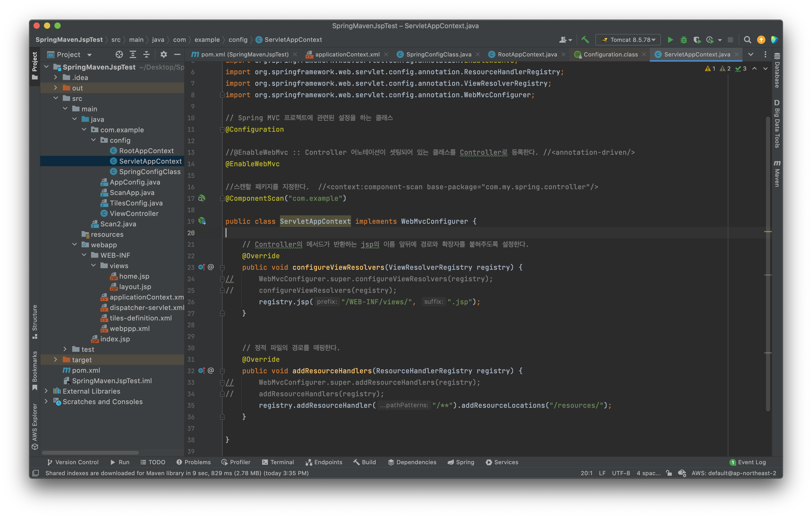Screen dimensions: 812x517
Task: Open Tomcat 8.5.78 run configuration dropdown
Action: 628,40
